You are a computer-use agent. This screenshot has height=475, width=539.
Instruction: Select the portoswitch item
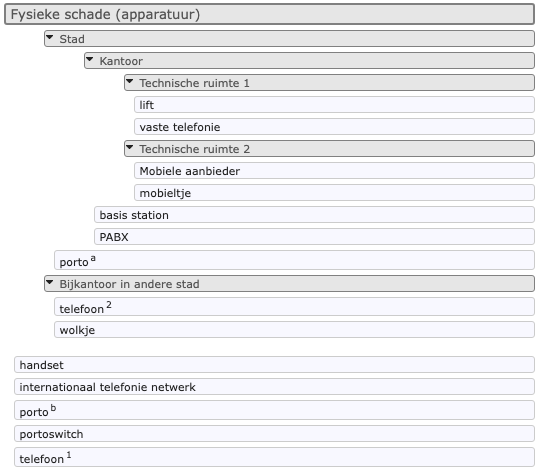[x=274, y=433]
